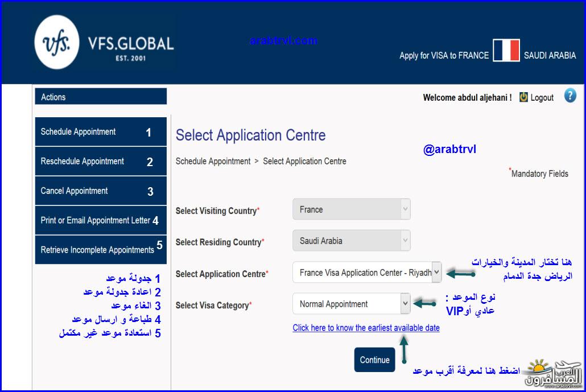Image resolution: width=586 pixels, height=392 pixels.
Task: Click the 'SAUDI ARABIA' header text
Action: [x=550, y=55]
